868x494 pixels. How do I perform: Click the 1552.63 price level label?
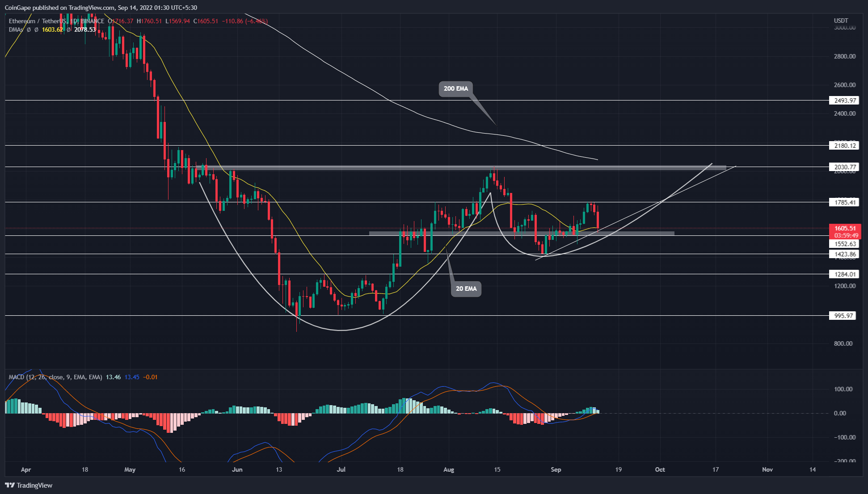[x=844, y=244]
